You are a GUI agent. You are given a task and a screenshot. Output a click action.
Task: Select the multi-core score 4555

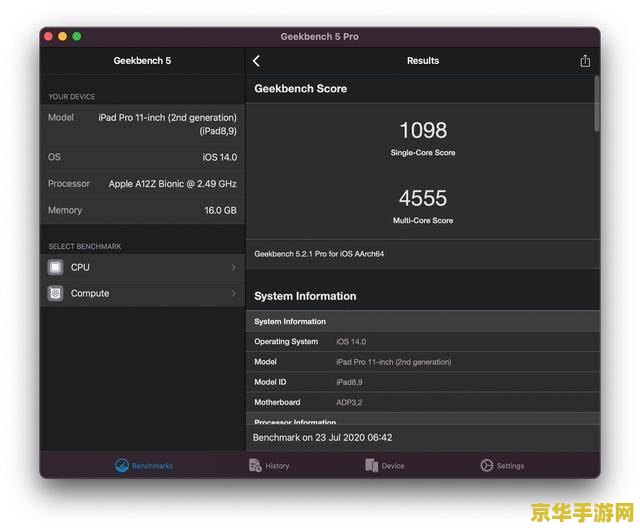pos(423,198)
